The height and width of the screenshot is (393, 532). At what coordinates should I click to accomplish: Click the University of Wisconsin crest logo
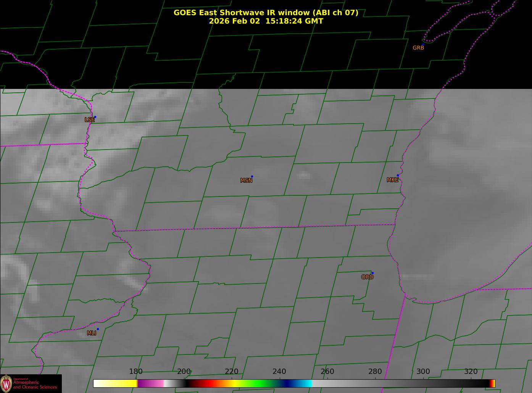6,383
